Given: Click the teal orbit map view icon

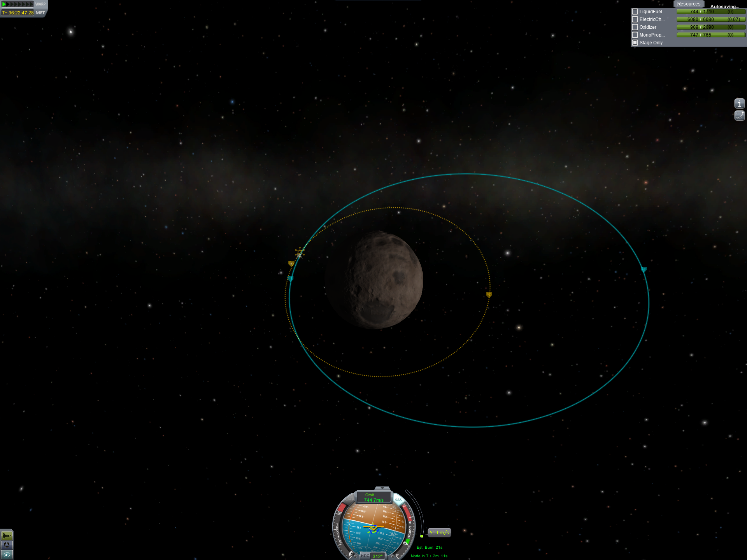Looking at the screenshot, I should (x=7, y=555).
